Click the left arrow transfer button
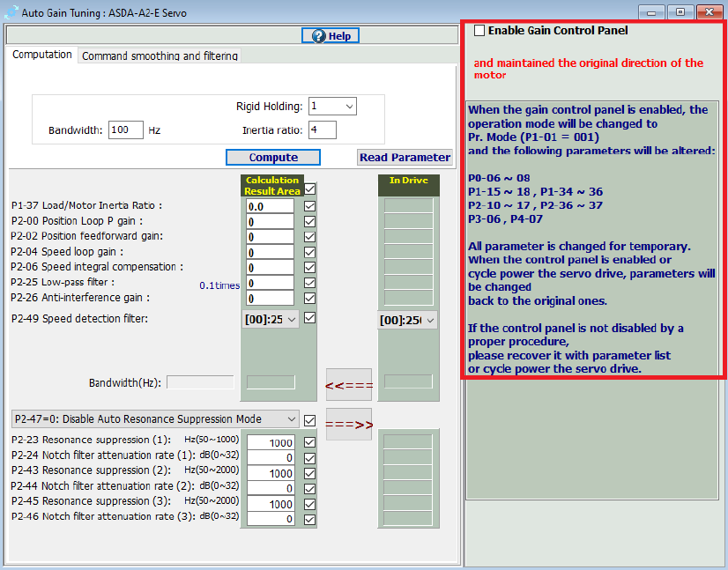Image resolution: width=728 pixels, height=570 pixels. pos(349,385)
